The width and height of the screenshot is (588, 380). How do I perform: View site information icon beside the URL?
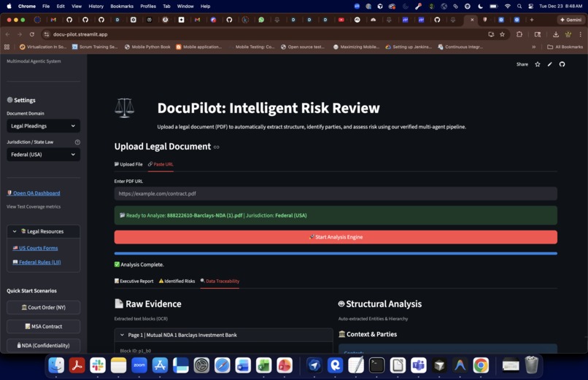[47, 34]
